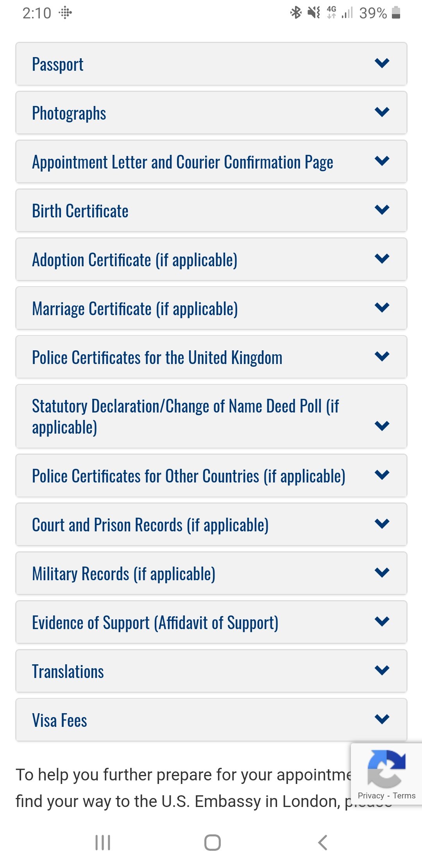Expand Military Records (if applicable) chevron
This screenshot has width=422, height=868.
coord(382,572)
